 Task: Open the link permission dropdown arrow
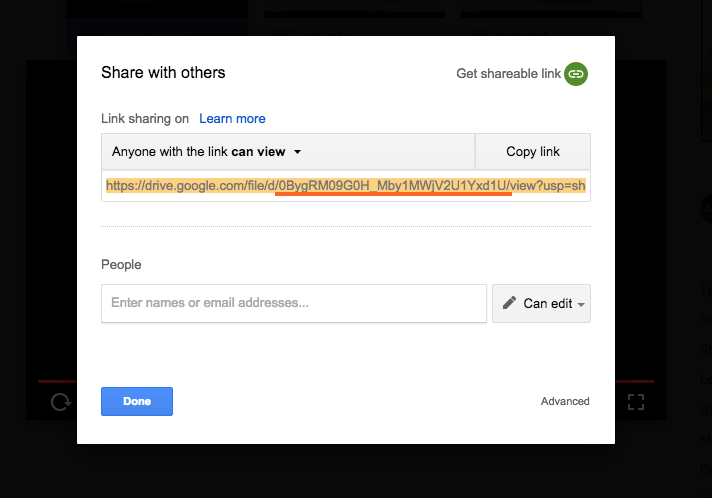(x=298, y=152)
